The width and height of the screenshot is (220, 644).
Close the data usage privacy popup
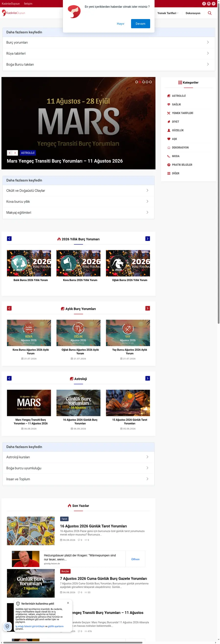click(x=68, y=603)
